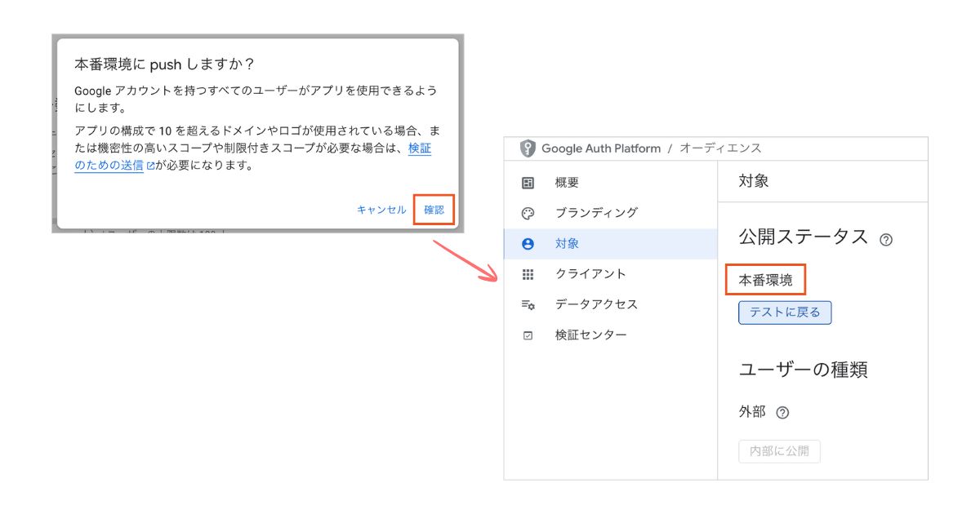The width and height of the screenshot is (980, 514).
Task: Click the データアクセス settings-list icon
Action: point(528,304)
